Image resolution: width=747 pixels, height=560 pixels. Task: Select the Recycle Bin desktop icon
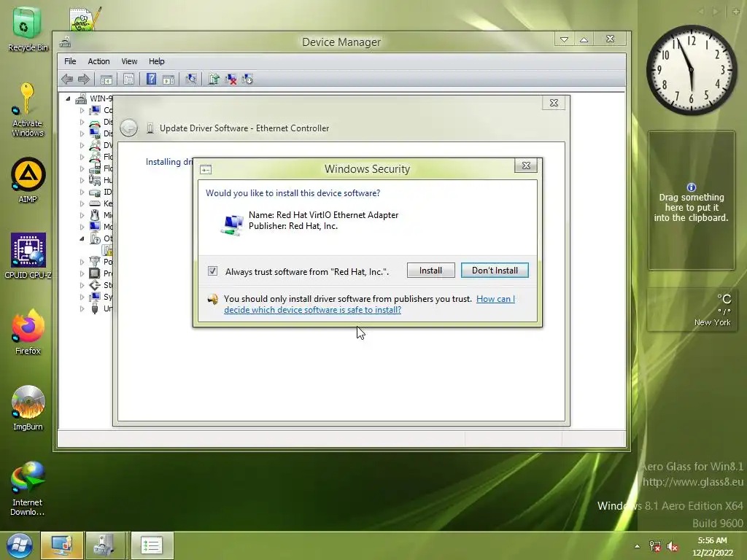tap(28, 29)
